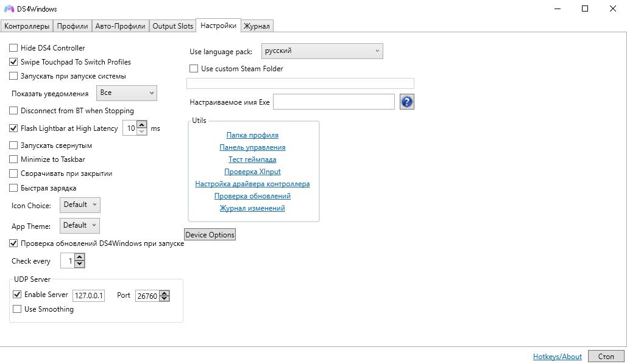Increase the UDP Port number
This screenshot has height=364, width=627.
[165, 293]
